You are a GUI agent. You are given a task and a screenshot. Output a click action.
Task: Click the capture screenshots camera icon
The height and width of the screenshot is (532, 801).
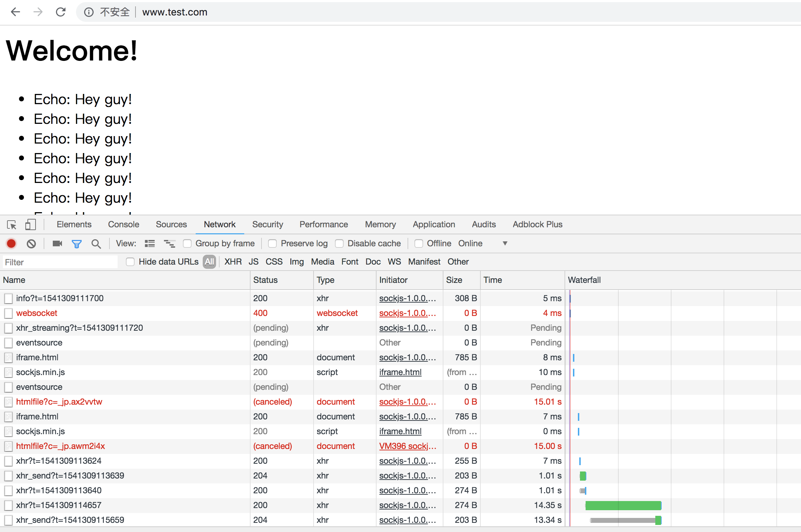point(57,243)
